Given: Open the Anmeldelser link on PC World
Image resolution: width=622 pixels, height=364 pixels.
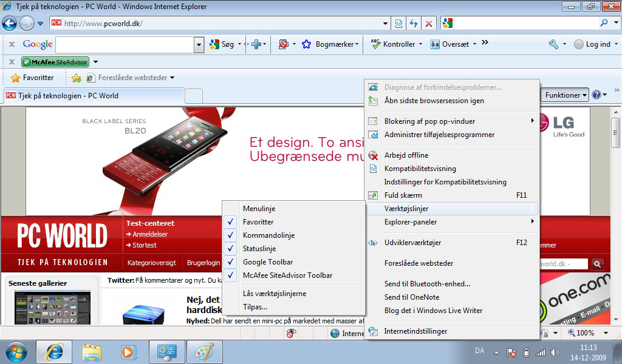Looking at the screenshot, I should pos(149,234).
